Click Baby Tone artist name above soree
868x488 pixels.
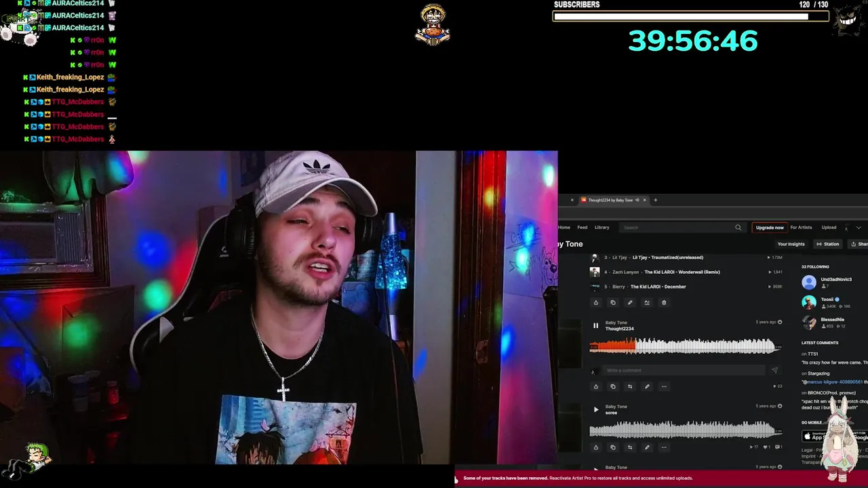616,407
